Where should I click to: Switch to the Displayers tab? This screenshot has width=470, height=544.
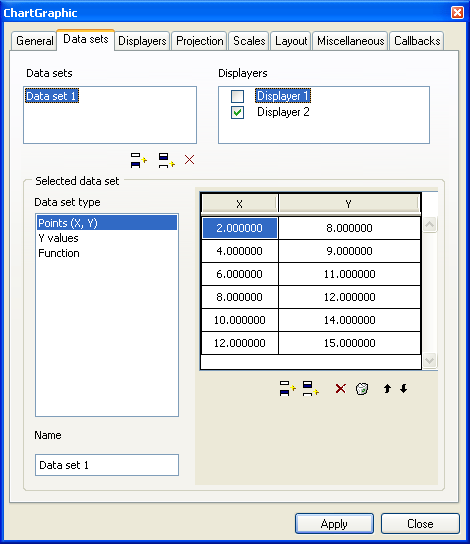(x=142, y=41)
